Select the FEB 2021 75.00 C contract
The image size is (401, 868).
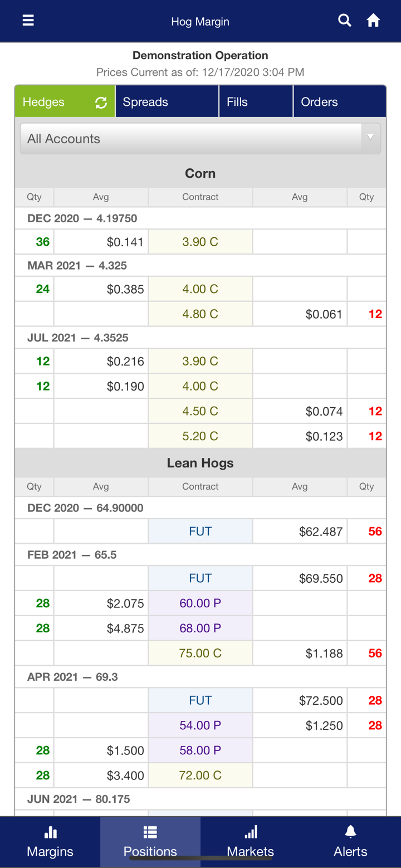[x=200, y=653]
